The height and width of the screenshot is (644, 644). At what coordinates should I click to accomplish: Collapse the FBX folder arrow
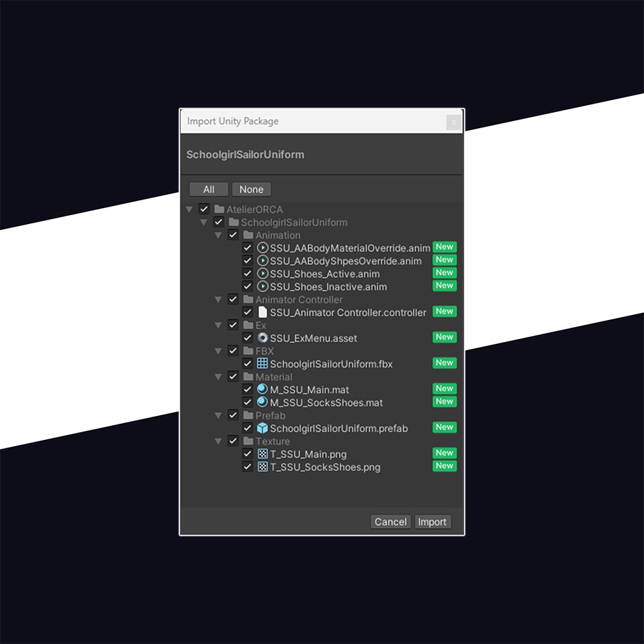(x=218, y=351)
